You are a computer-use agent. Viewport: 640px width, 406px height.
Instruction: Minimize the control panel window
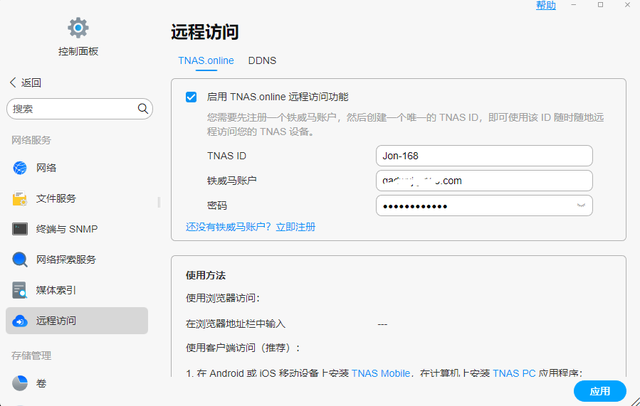(x=573, y=5)
